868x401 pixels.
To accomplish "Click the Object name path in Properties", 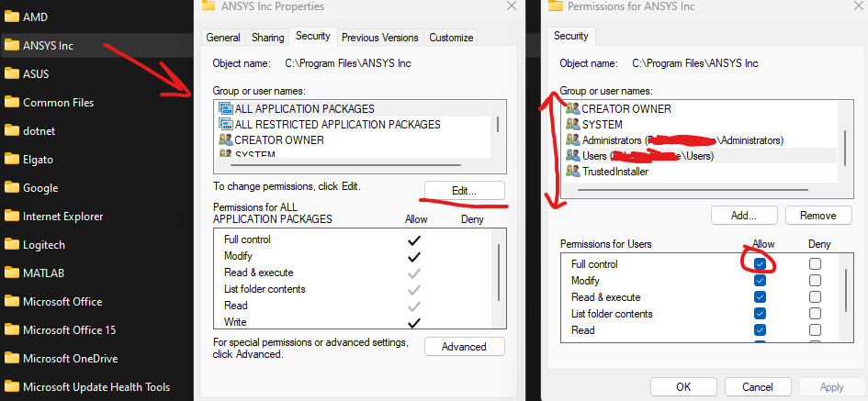I will [x=347, y=63].
